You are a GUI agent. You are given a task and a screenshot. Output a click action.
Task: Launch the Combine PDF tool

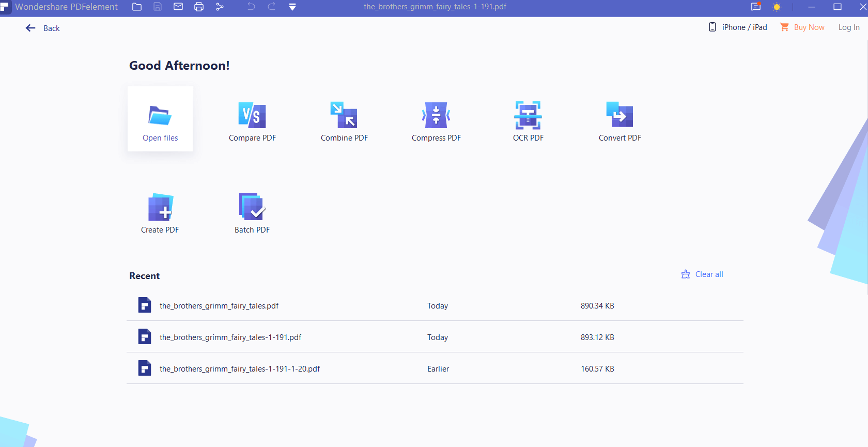point(344,121)
